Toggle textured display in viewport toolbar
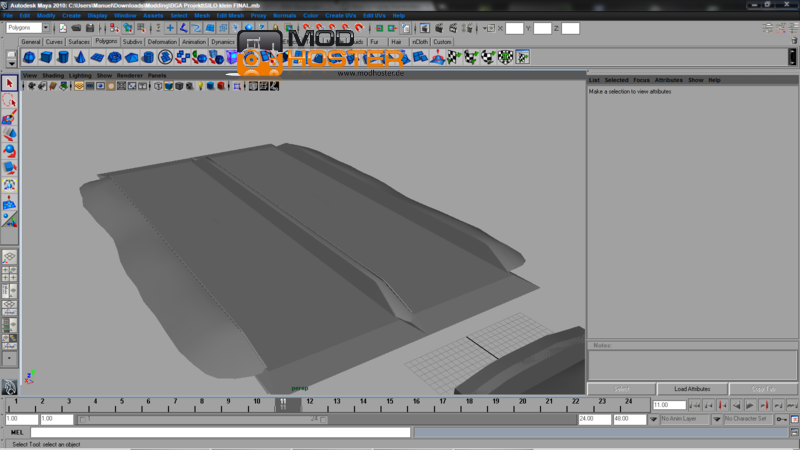 click(x=190, y=86)
